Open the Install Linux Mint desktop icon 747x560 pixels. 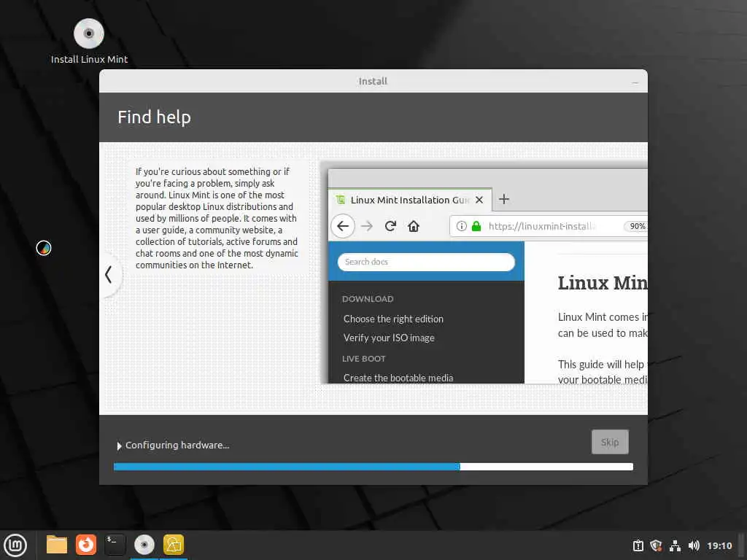point(88,41)
